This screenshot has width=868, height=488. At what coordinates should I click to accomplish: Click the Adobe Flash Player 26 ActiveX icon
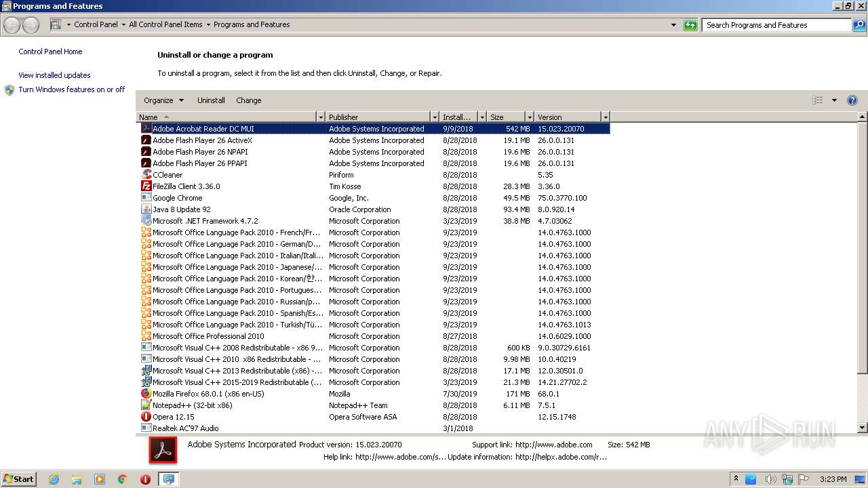tap(146, 140)
